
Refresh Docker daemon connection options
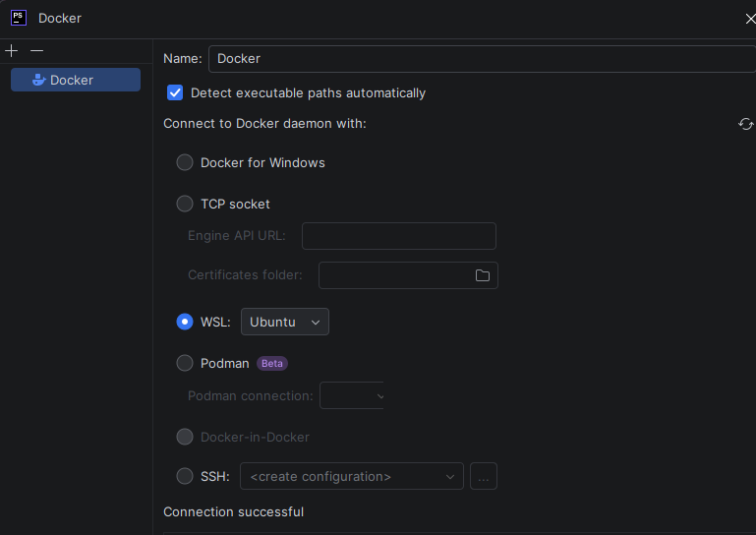click(745, 124)
